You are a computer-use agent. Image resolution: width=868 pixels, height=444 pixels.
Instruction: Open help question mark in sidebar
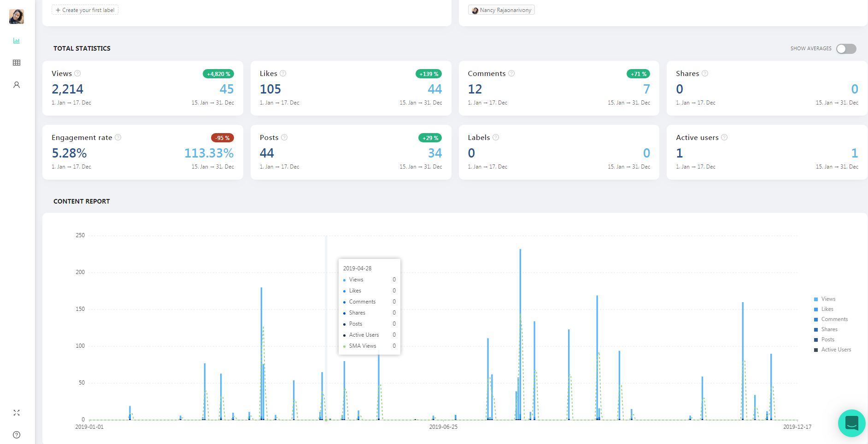tap(17, 435)
